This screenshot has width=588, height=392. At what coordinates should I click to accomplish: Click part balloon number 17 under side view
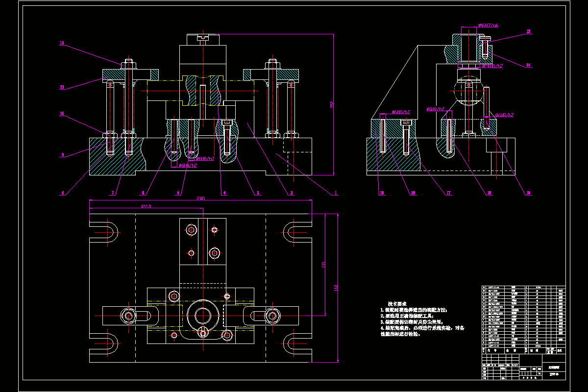448,194
